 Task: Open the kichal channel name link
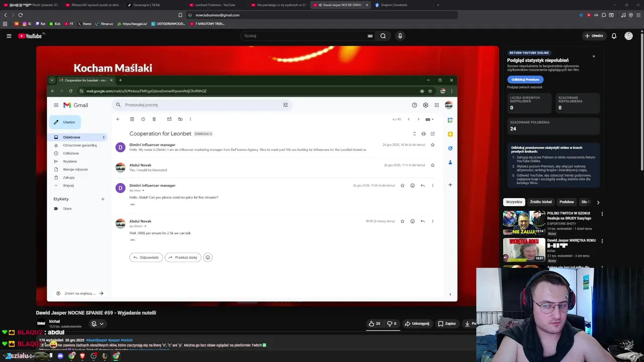(x=54, y=321)
